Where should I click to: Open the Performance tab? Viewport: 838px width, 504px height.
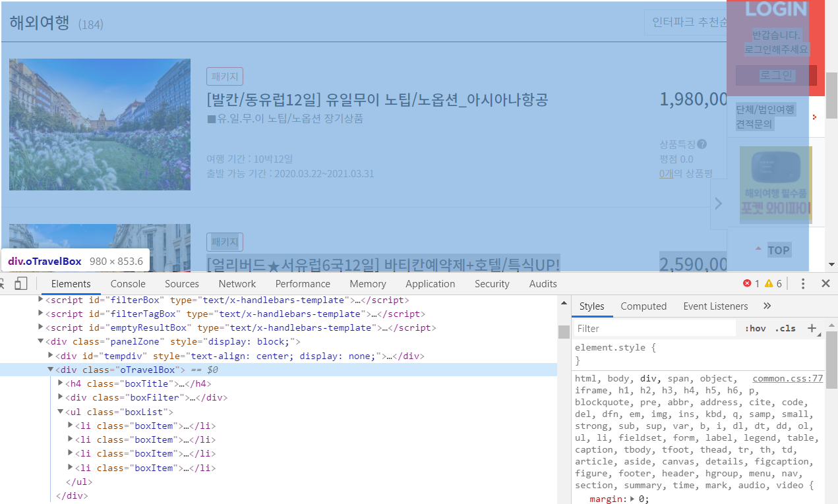(x=303, y=283)
